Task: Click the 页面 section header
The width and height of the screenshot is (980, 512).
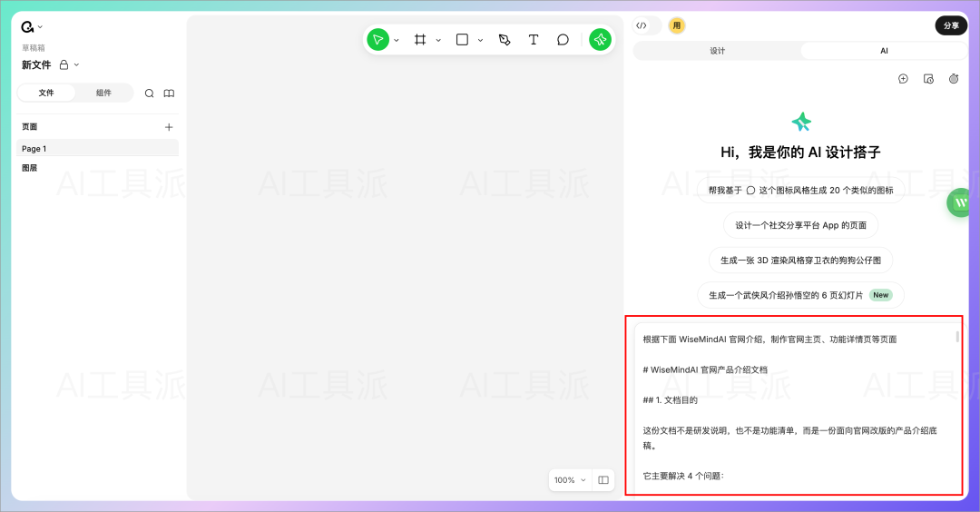Action: [x=29, y=126]
